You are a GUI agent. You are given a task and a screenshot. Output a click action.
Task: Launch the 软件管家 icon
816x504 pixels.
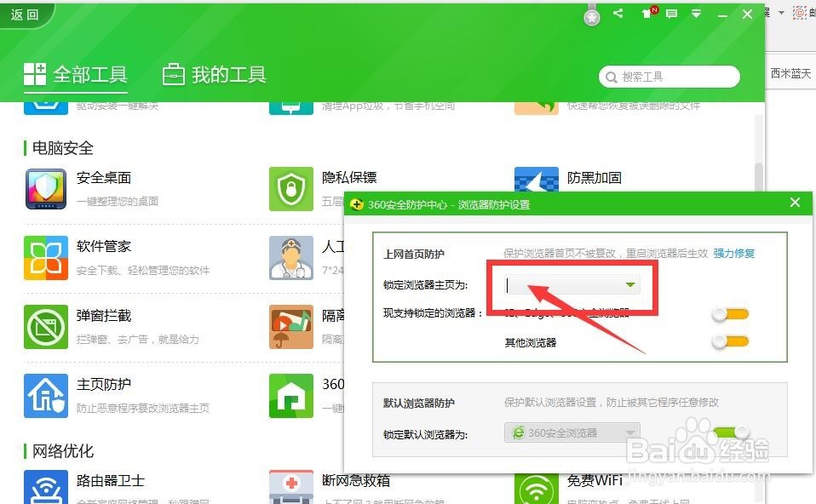[46, 258]
